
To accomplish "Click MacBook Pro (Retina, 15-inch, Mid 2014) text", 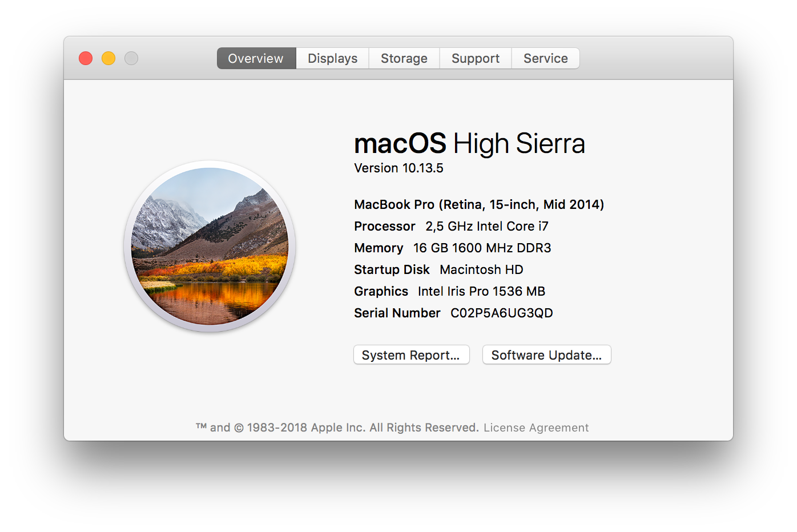I will pyautogui.click(x=479, y=204).
